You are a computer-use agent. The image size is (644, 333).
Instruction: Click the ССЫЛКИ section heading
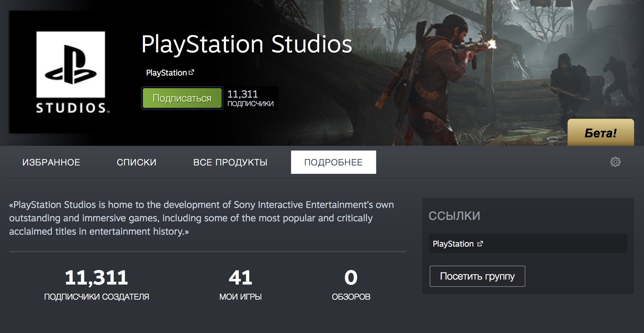coord(454,216)
